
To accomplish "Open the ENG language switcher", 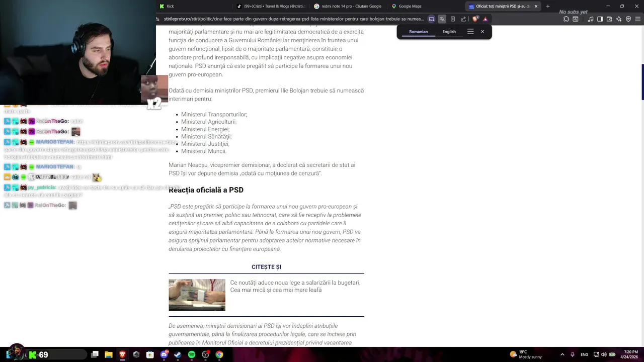I will (584, 354).
